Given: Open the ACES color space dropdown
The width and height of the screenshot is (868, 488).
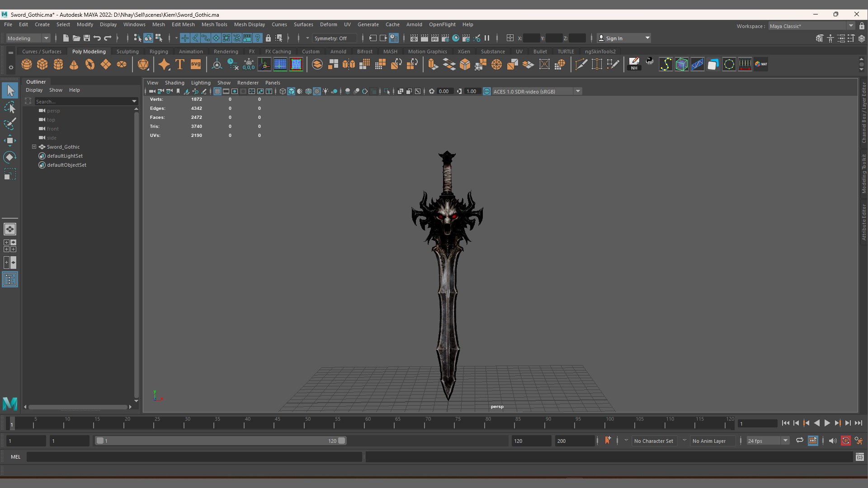Looking at the screenshot, I should (x=536, y=91).
